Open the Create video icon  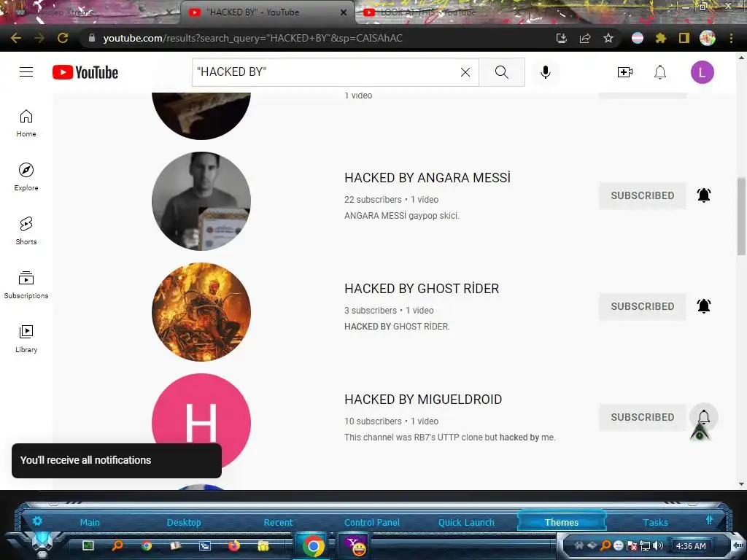624,72
